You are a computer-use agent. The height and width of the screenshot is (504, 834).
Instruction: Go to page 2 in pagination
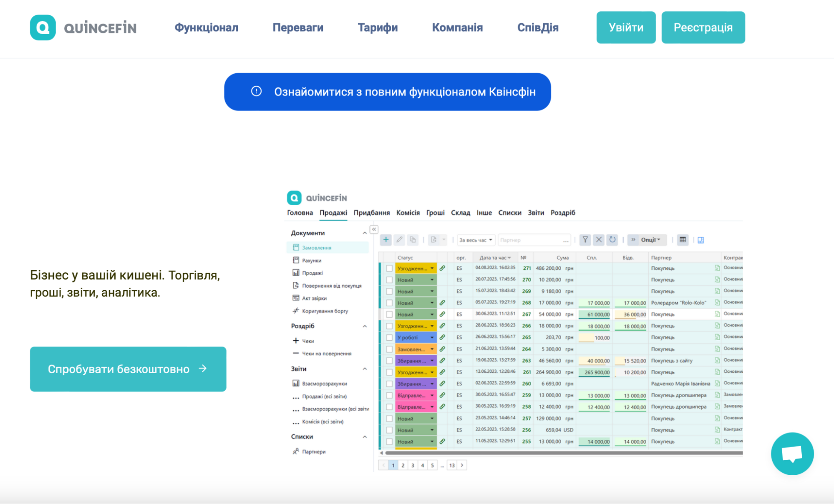(x=403, y=465)
